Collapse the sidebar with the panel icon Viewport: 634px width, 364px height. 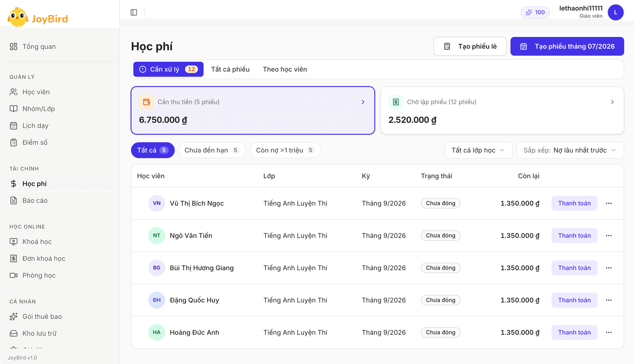coord(134,12)
